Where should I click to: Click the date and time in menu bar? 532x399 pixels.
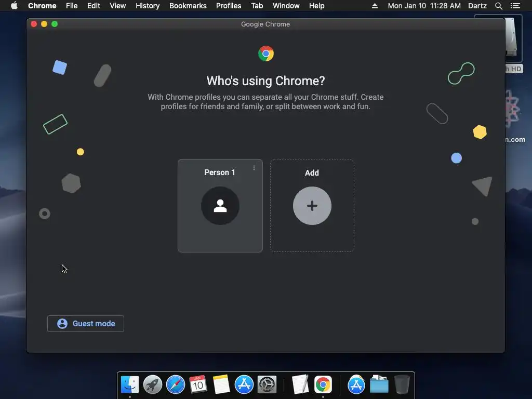click(x=424, y=6)
